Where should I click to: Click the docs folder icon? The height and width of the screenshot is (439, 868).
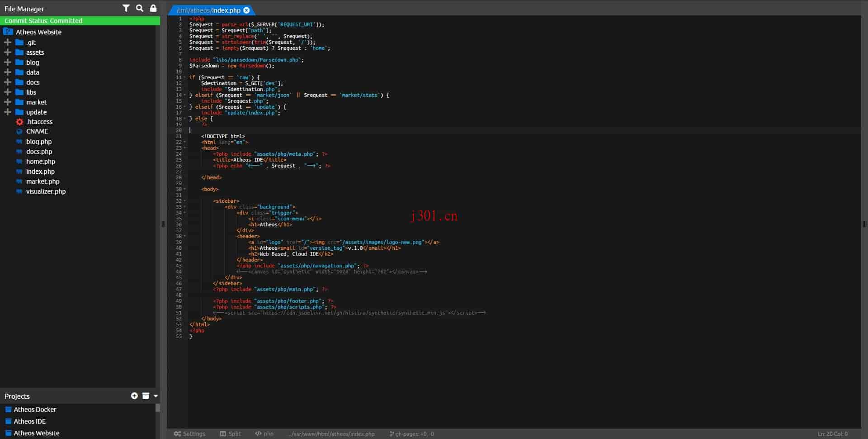[19, 82]
